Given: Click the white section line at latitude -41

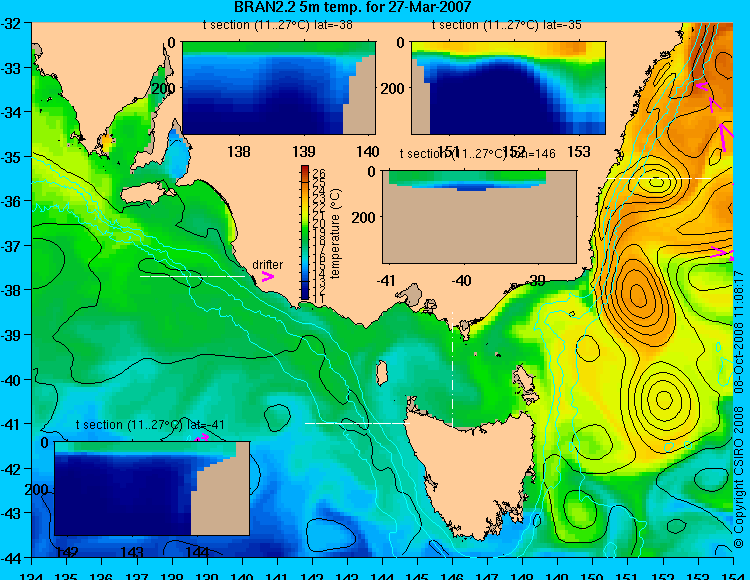Looking at the screenshot, I should coord(357,423).
